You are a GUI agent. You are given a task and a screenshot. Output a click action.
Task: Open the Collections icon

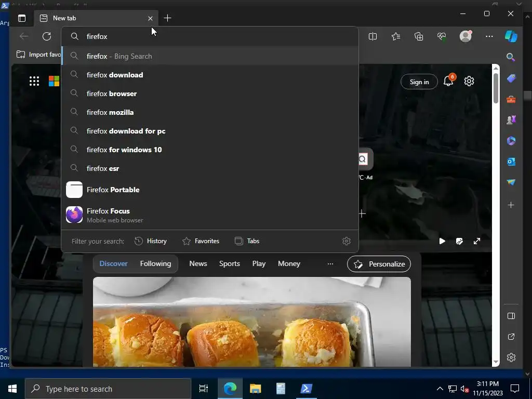(419, 36)
